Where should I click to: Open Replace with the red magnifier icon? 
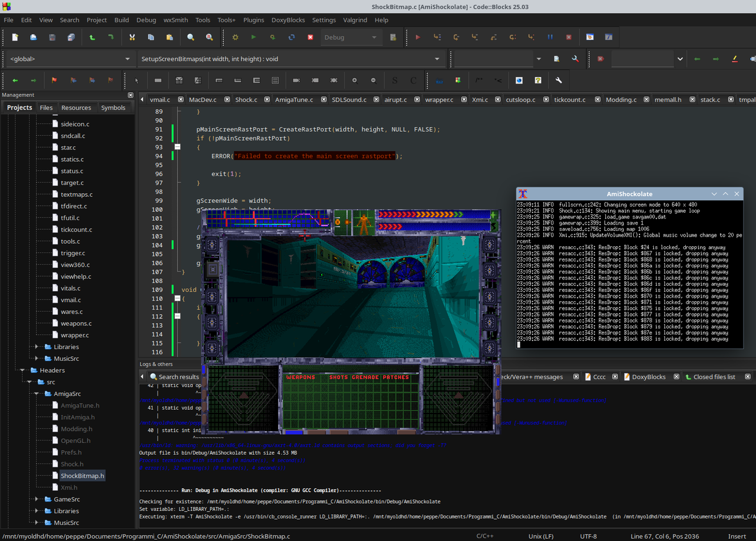coord(210,37)
